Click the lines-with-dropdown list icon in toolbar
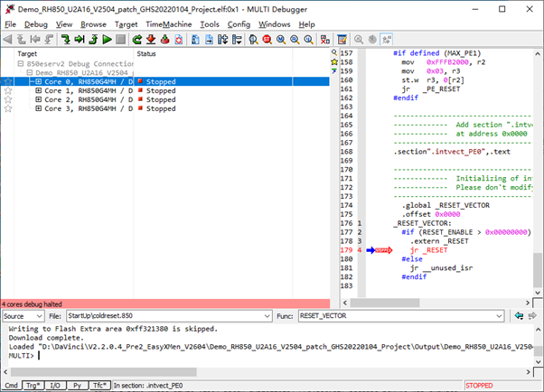544x392 pixels. pos(237,39)
